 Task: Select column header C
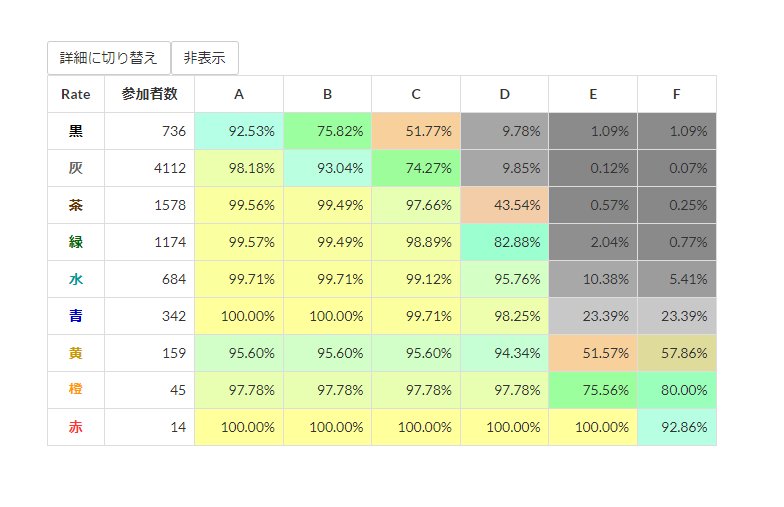[x=416, y=94]
